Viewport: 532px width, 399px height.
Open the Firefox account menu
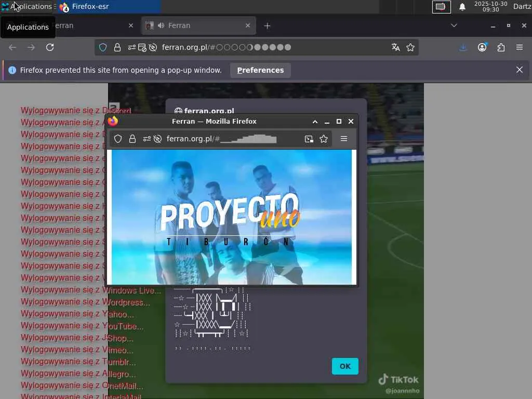[482, 47]
